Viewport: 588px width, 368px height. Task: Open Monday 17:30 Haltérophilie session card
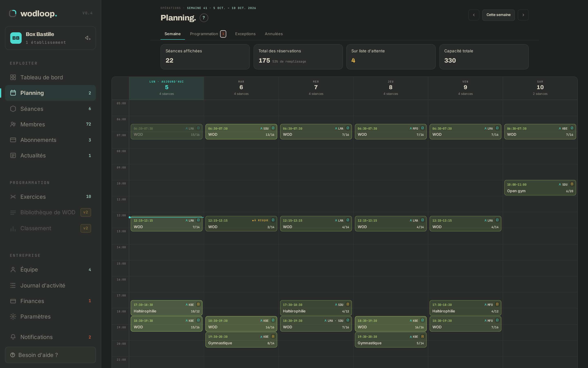tap(166, 308)
